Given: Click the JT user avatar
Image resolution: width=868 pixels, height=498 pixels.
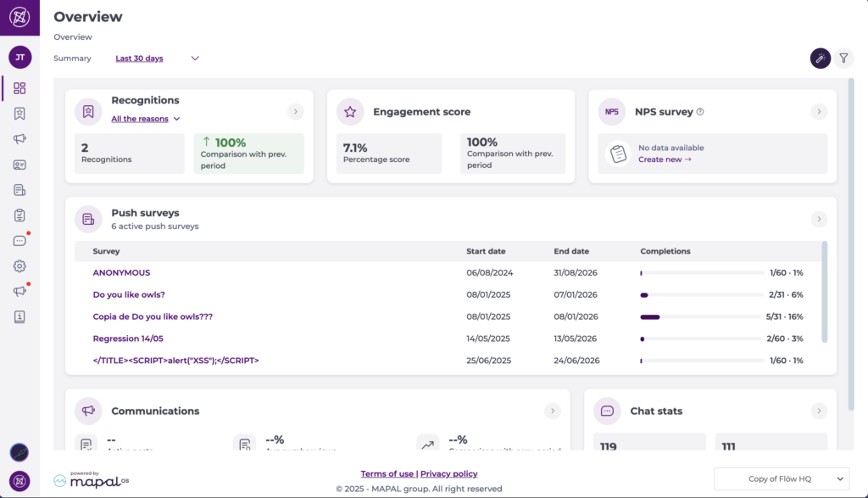Looking at the screenshot, I should [19, 58].
